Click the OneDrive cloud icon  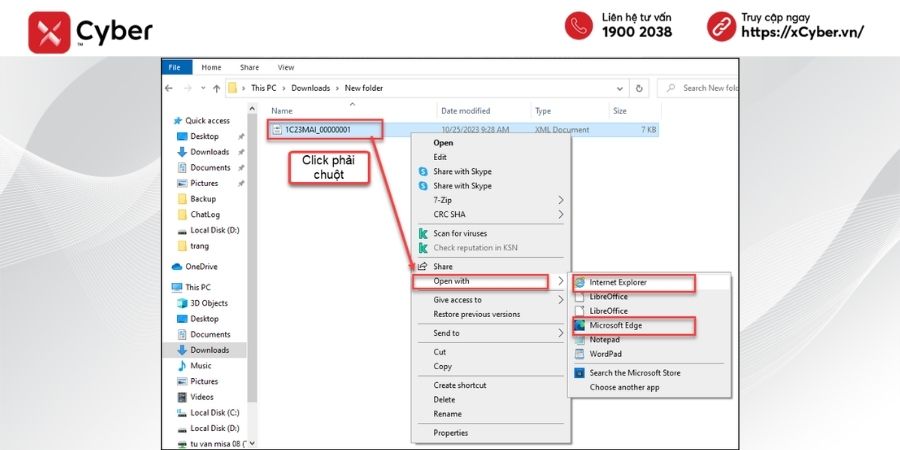177,267
